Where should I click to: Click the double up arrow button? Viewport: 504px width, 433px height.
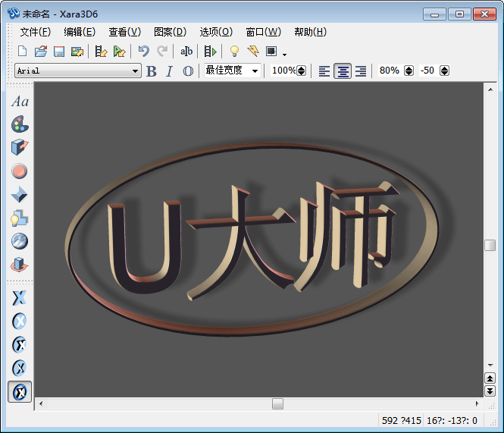[x=490, y=378]
